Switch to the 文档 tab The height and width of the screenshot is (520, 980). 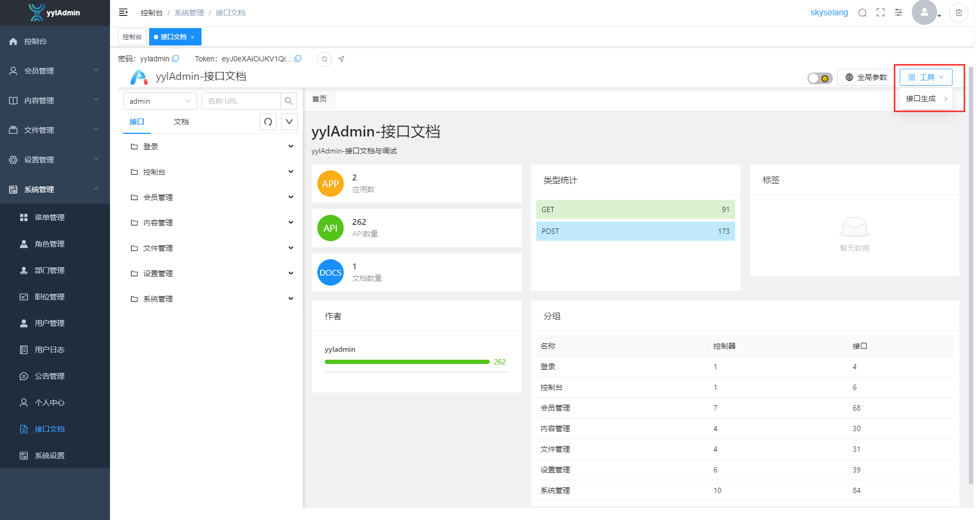click(181, 122)
